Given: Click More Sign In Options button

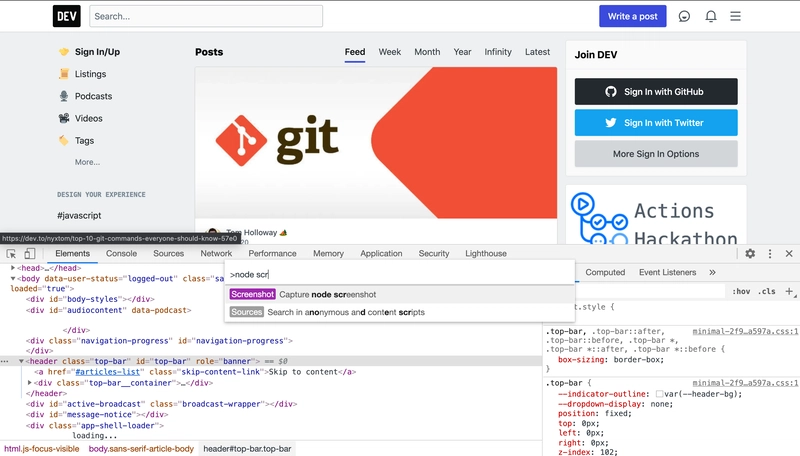Looking at the screenshot, I should point(656,154).
